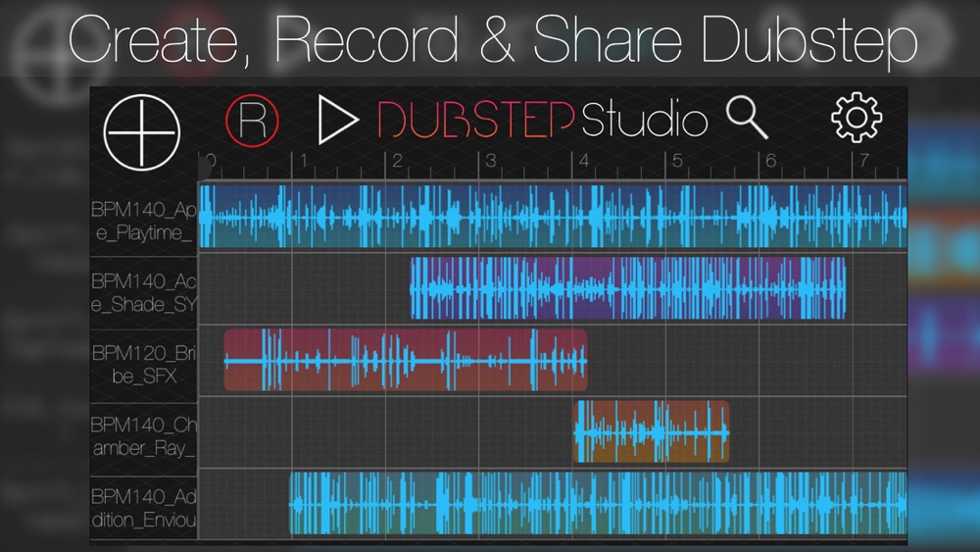The height and width of the screenshot is (552, 980).
Task: Start playback with the play triangle
Action: tap(337, 121)
